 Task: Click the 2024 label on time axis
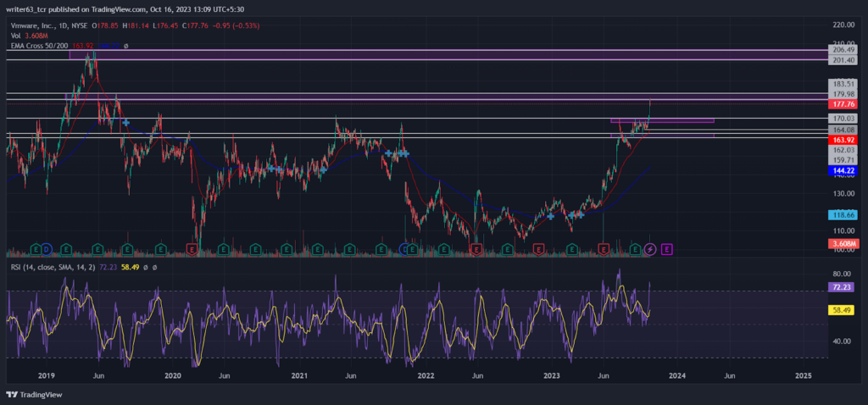[677, 375]
